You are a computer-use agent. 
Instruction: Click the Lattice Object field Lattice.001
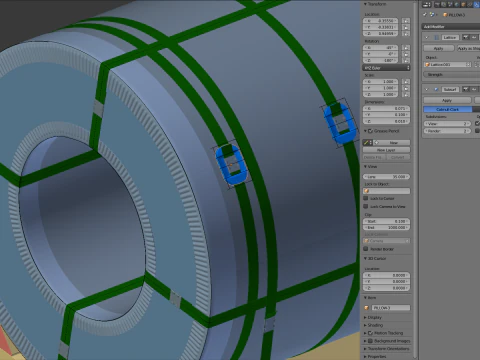(x=448, y=64)
